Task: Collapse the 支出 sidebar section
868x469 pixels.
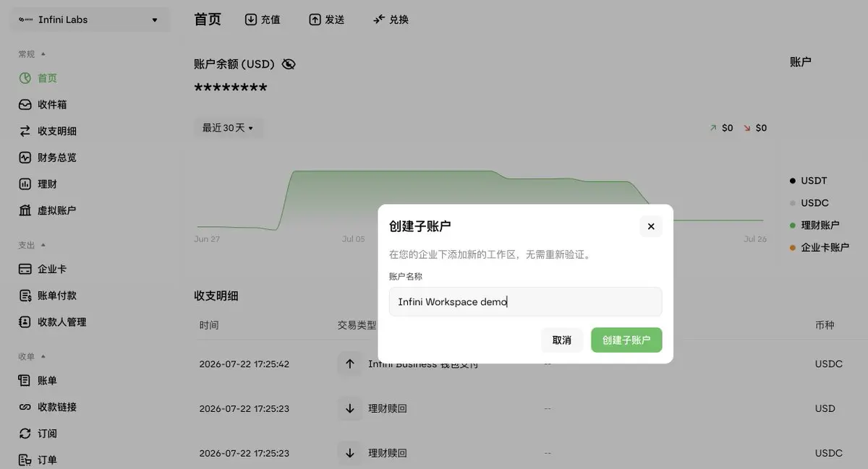Action: [32, 246]
